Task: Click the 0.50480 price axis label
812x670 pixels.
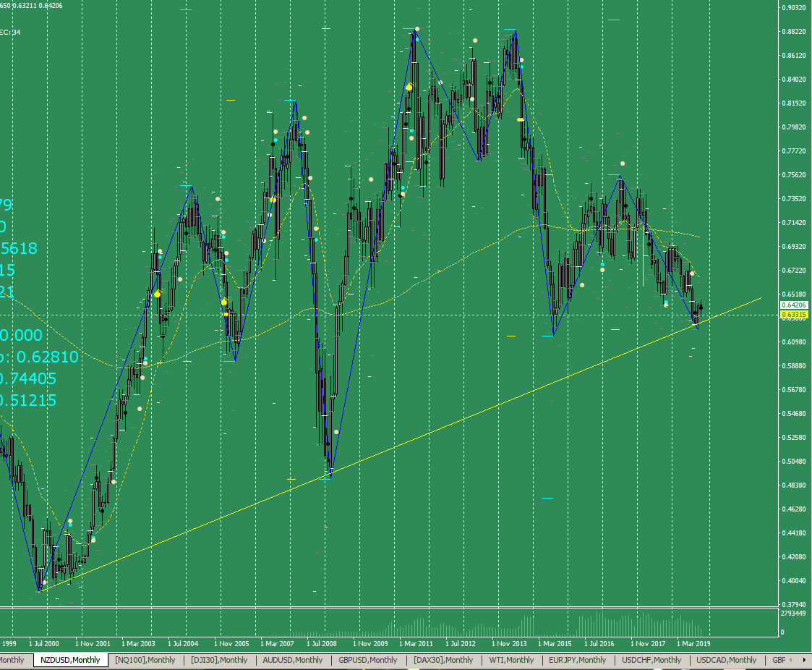Action: click(x=794, y=461)
